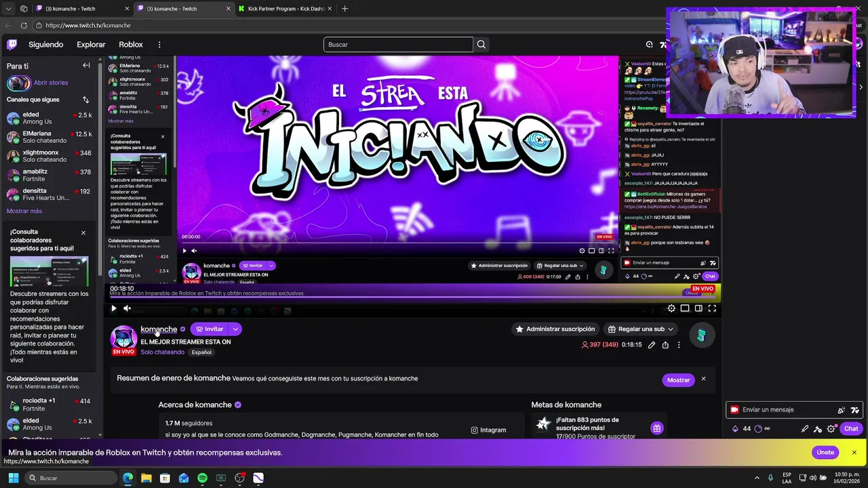Image resolution: width=868 pixels, height=488 pixels.
Task: Click Mostrar on January summary banner
Action: coord(678,380)
